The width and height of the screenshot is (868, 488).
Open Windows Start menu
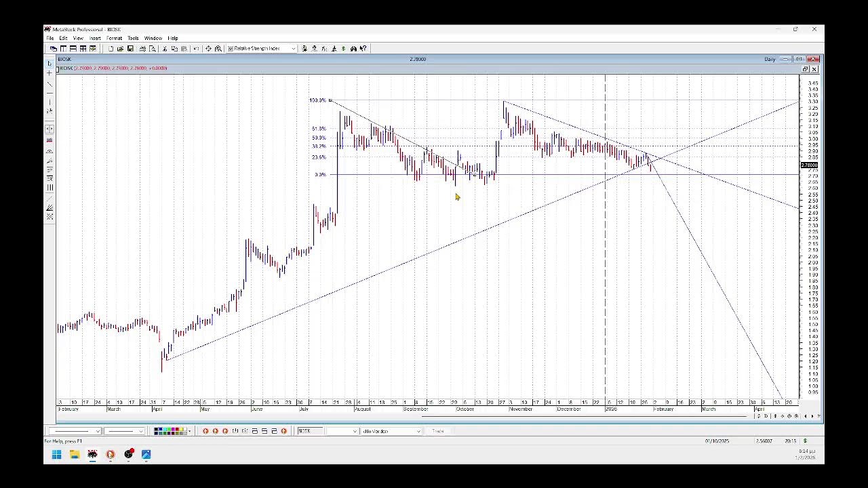(x=56, y=454)
